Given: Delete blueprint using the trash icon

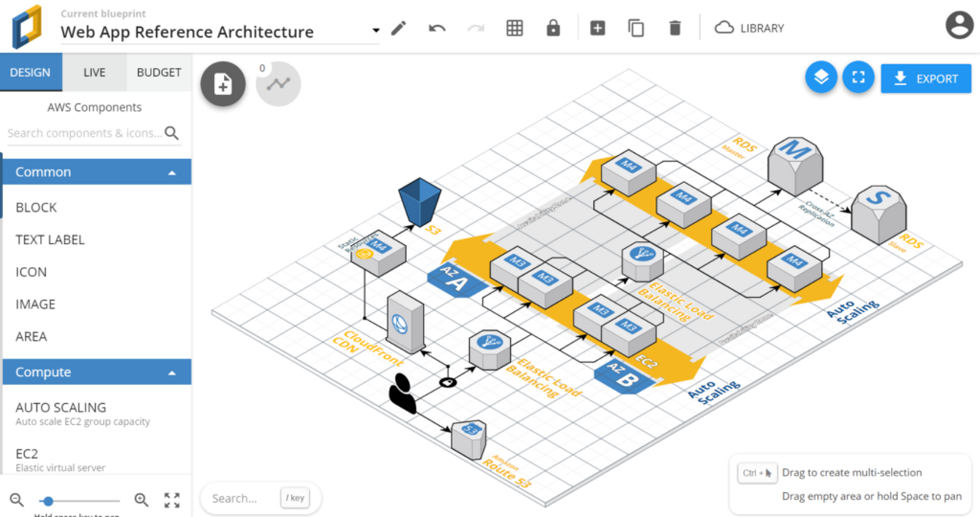Looking at the screenshot, I should (675, 29).
